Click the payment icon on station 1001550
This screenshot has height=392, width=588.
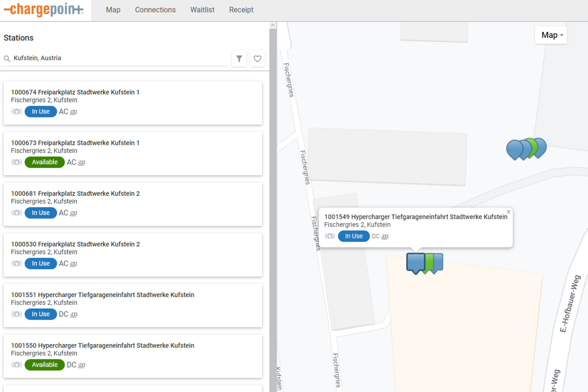coord(82,365)
